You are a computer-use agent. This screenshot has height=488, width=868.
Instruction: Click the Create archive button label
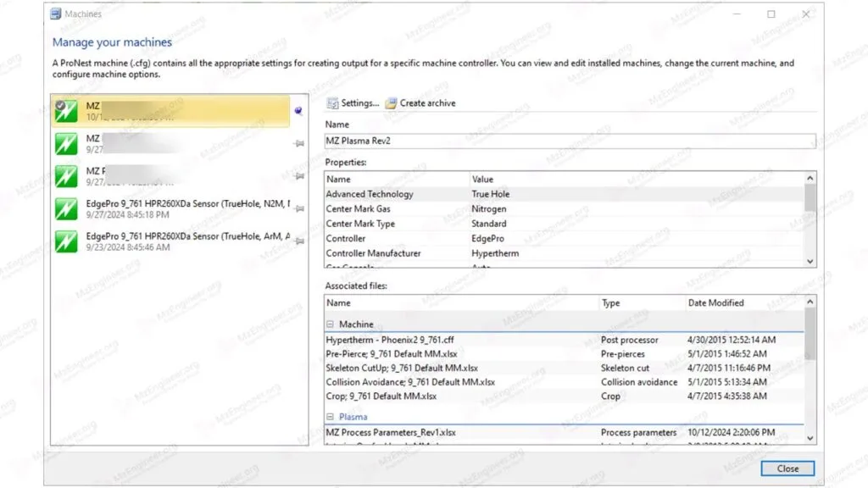click(x=426, y=103)
